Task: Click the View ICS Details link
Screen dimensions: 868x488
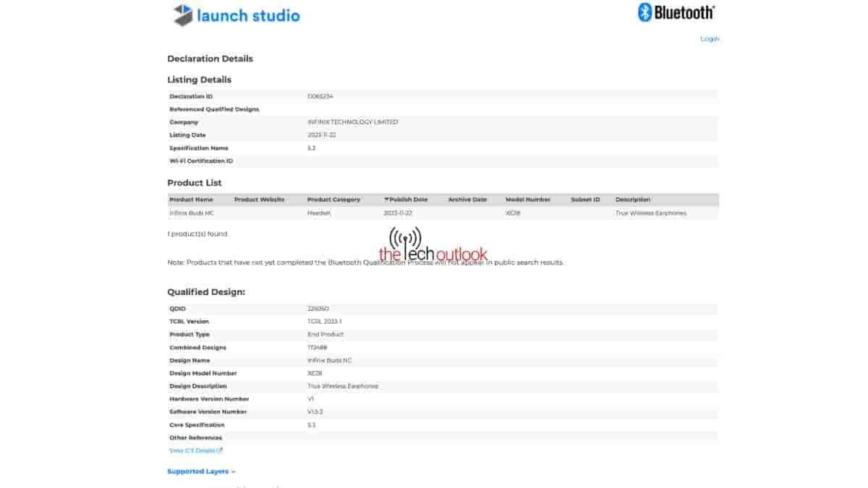Action: 191,450
